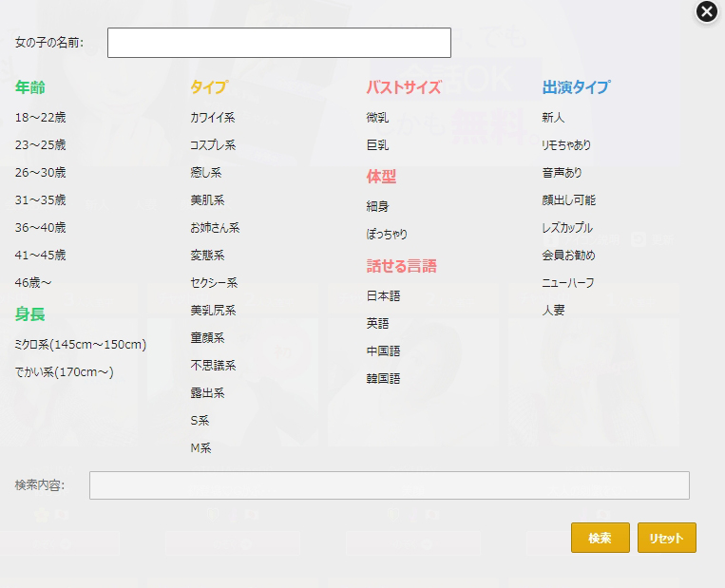Screen dimensions: 725x588
Task: Select 日本語 as spoken language
Action: 384,296
